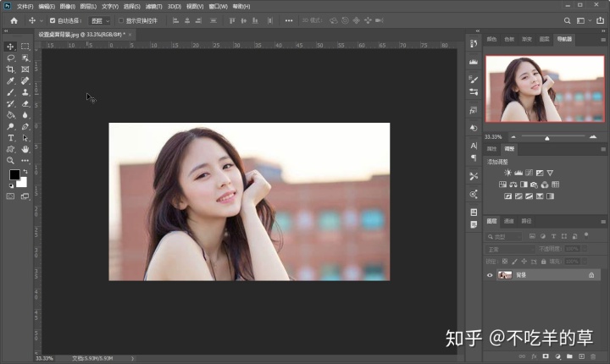Add layer mask at Layers panel bottom
The width and height of the screenshot is (610, 364).
pyautogui.click(x=546, y=356)
